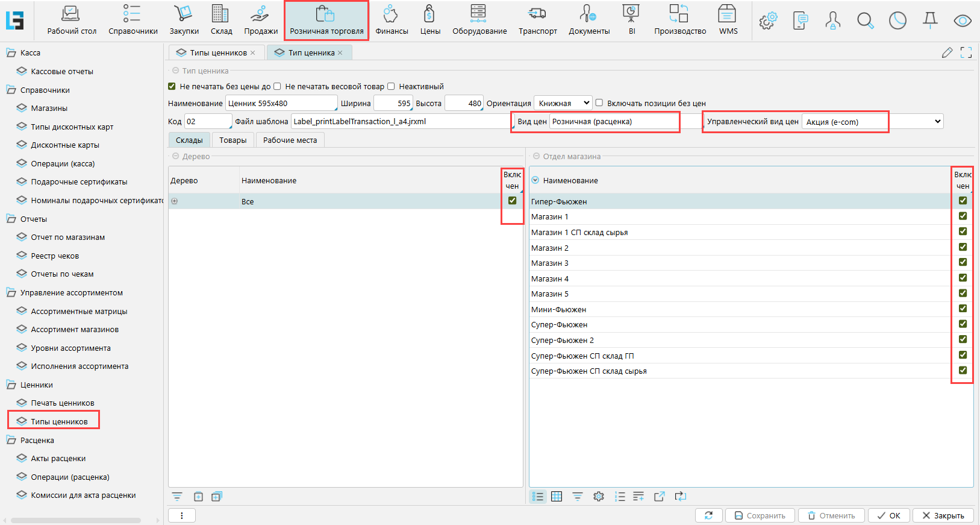The width and height of the screenshot is (980, 525).
Task: Expand the "Все" tree node
Action: pos(175,201)
